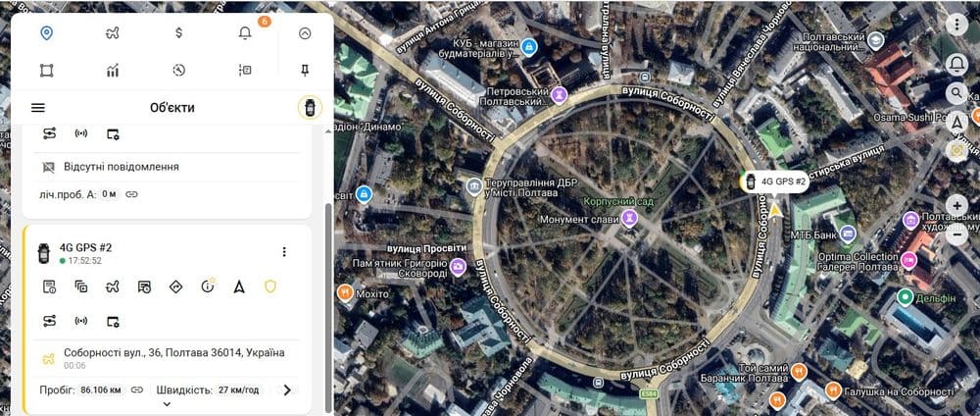
Task: Open the map location pin tab
Action: coord(46,33)
